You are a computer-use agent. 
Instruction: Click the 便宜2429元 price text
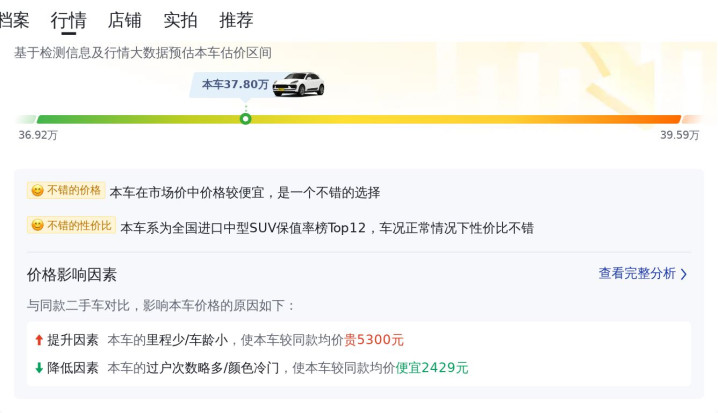pos(432,368)
